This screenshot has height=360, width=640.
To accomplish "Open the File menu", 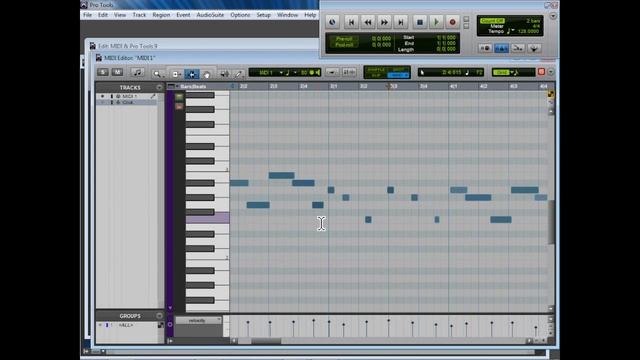I will [x=87, y=15].
